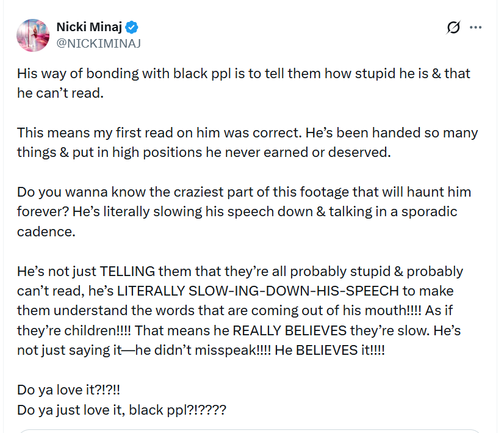Toggle the post's more-options overflow control
504x433 pixels.
click(475, 27)
